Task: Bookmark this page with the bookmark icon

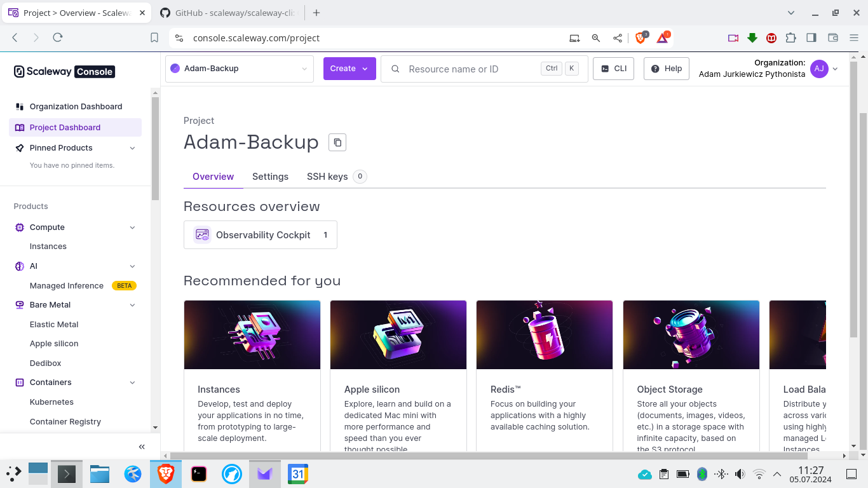Action: [154, 38]
